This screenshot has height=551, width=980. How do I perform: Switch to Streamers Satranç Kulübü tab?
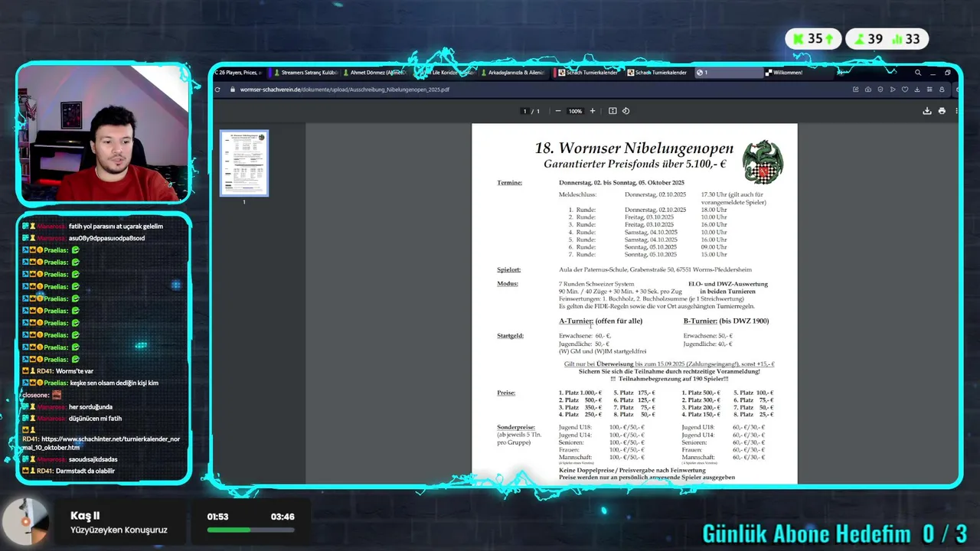305,73
